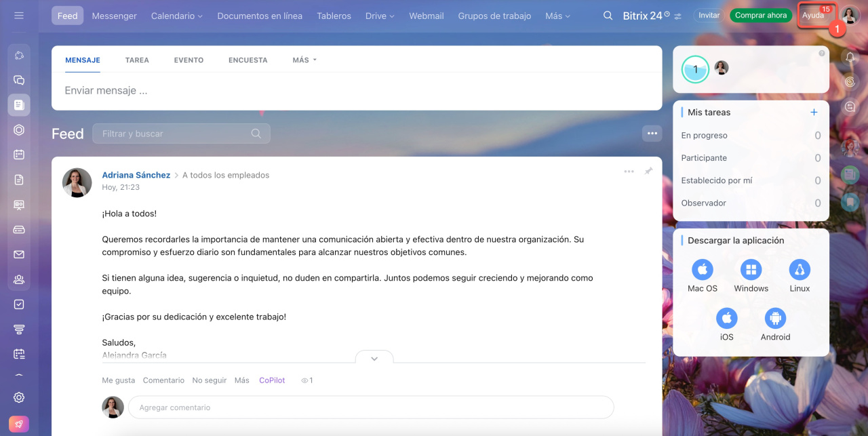Like the post with Me gusta
Viewport: 868px width, 436px height.
tap(118, 380)
